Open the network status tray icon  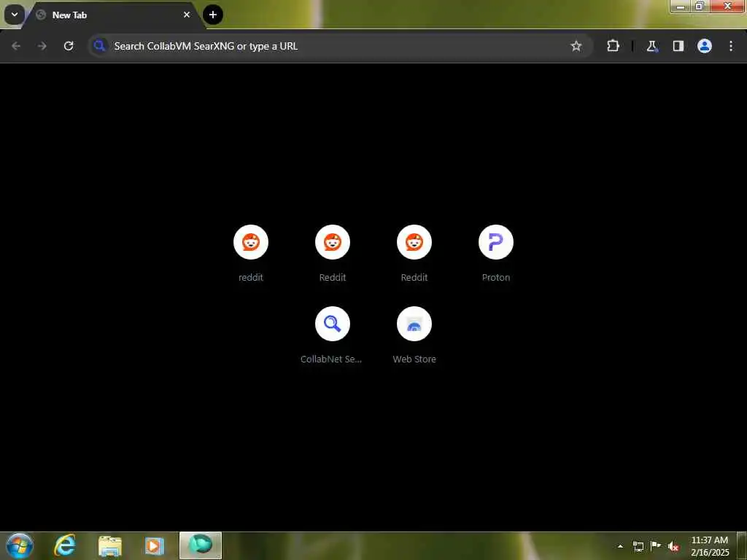click(638, 546)
